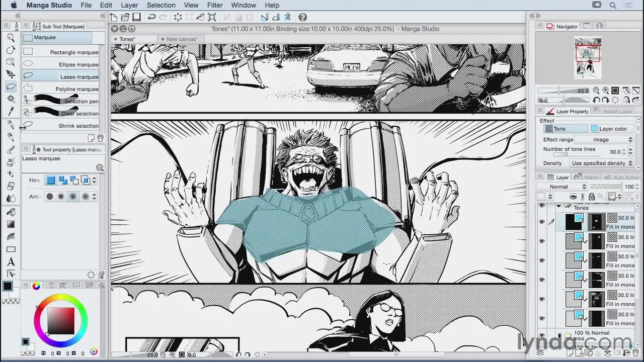Open the Help question mark icon
Image resolution: width=644 pixels, height=362 pixels.
click(x=302, y=18)
